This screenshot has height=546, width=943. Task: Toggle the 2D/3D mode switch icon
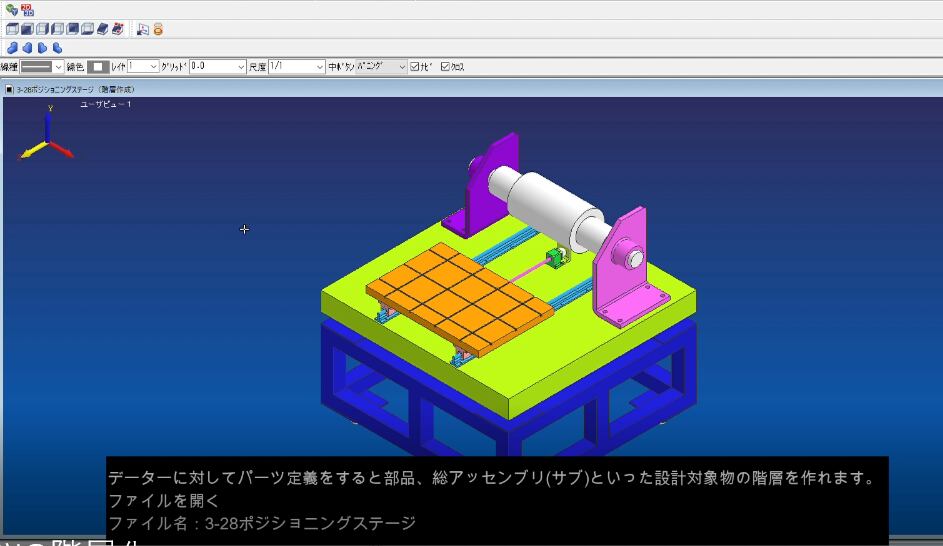click(x=27, y=10)
